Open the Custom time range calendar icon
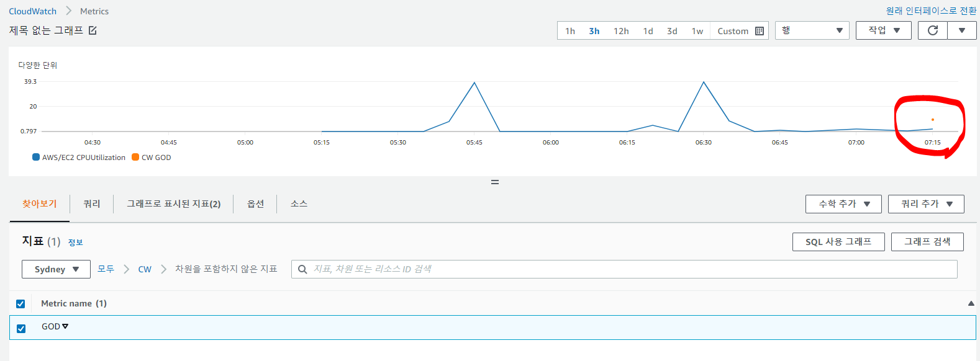The height and width of the screenshot is (361, 980). 760,31
